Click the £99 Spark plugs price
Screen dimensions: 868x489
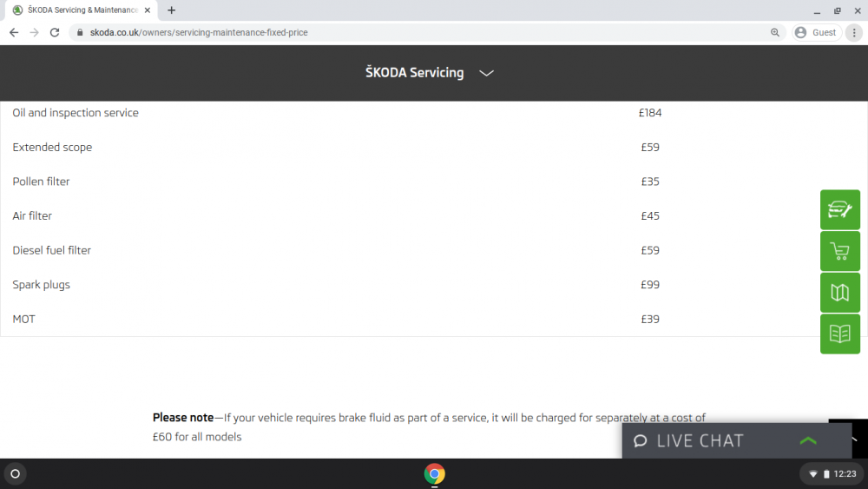650,285
